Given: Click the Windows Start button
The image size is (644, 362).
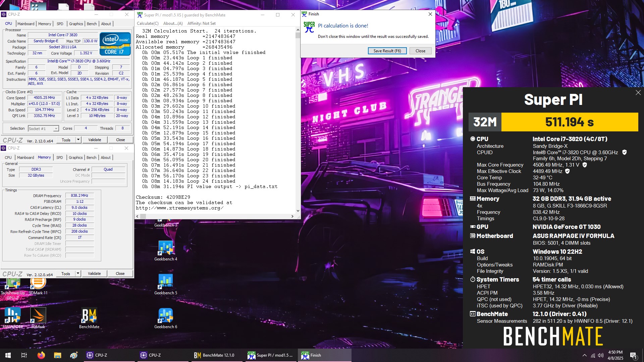Looking at the screenshot, I should [8, 355].
